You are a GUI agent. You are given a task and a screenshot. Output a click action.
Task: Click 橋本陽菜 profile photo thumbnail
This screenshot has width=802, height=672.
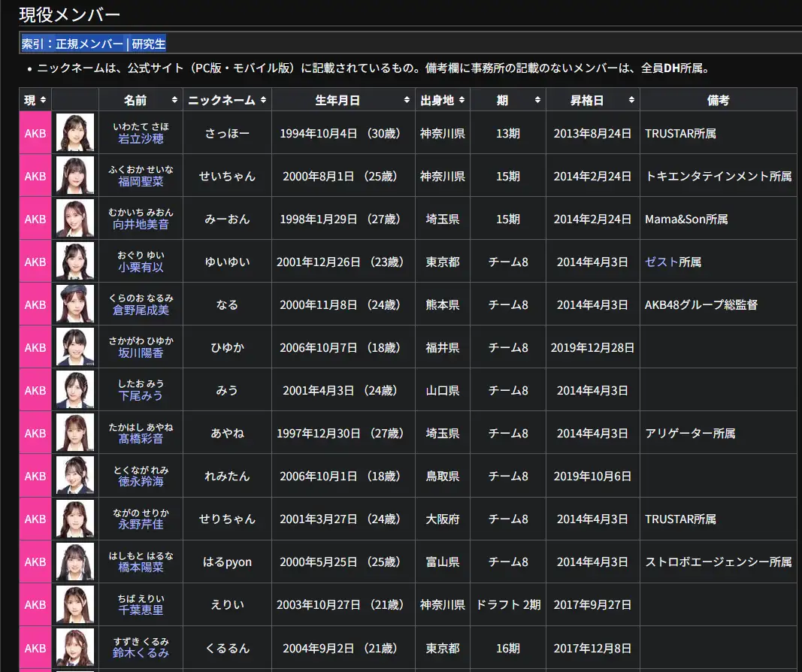pos(75,562)
